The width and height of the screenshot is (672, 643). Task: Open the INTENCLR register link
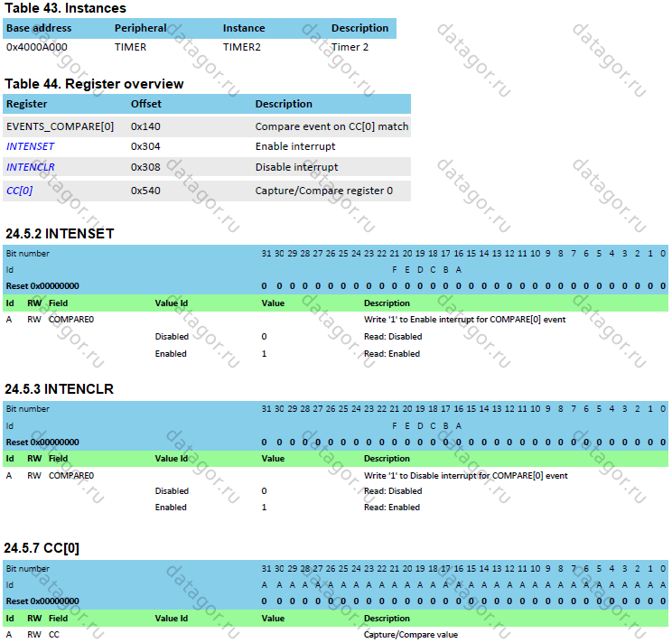31,167
